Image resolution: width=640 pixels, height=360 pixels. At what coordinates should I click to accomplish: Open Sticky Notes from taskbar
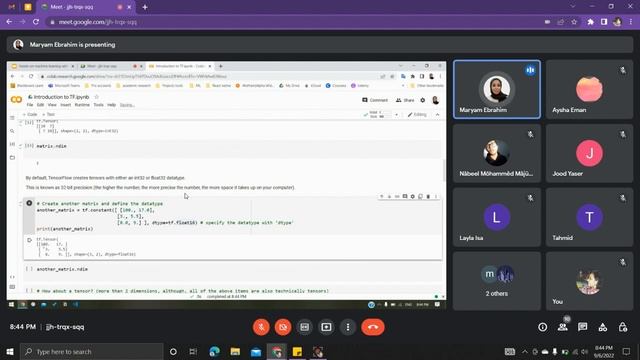(297, 351)
